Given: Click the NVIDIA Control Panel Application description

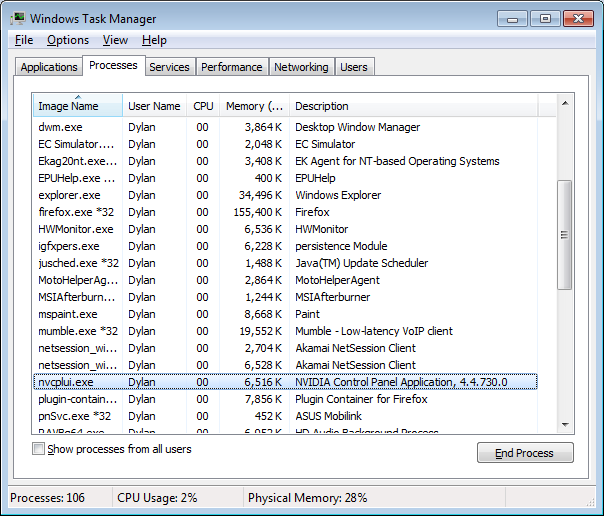Looking at the screenshot, I should point(401,382).
